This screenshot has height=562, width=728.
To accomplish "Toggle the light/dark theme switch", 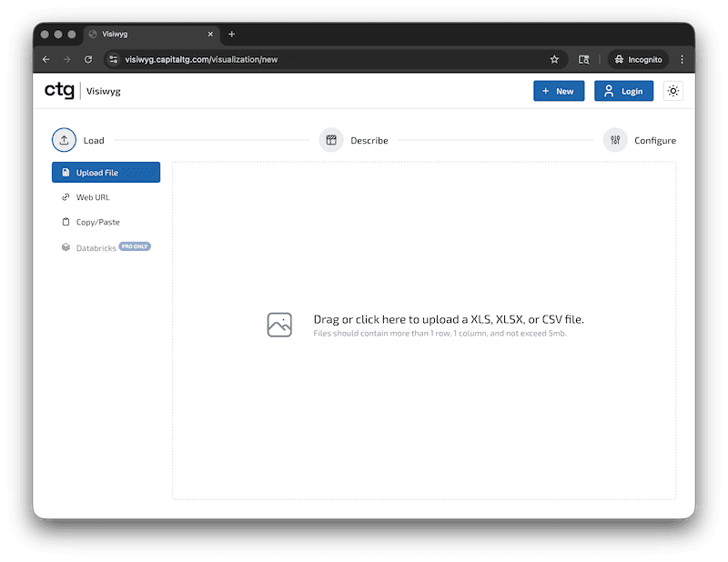I will point(672,91).
